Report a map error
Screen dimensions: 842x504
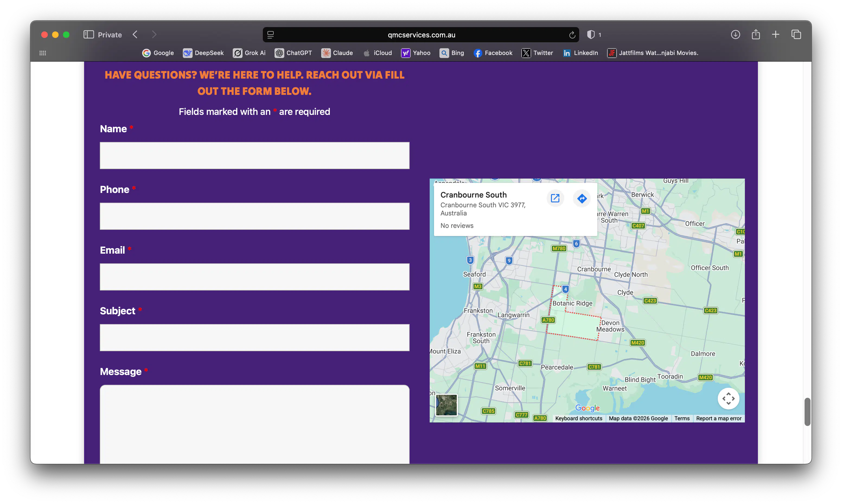pyautogui.click(x=719, y=418)
